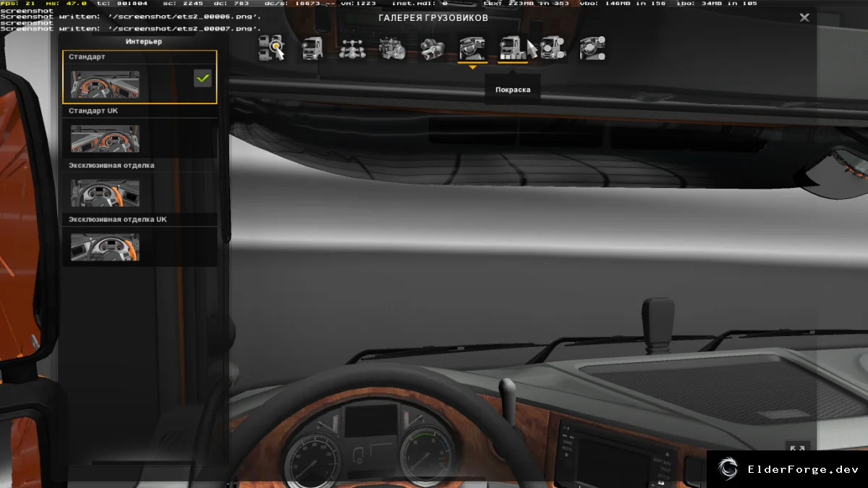Screen dimensions: 868x488
Task: Click the Интерьер panel heading
Action: tap(143, 41)
